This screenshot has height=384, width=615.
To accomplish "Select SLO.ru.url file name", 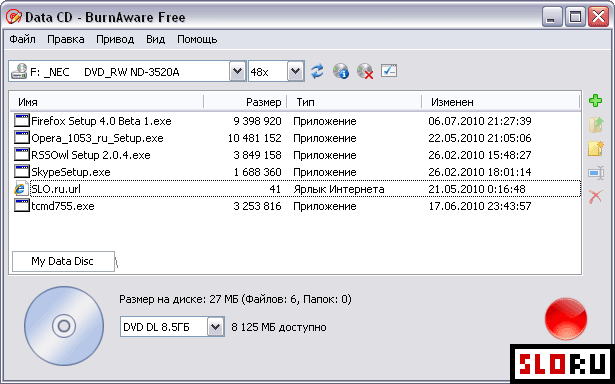I will point(56,189).
